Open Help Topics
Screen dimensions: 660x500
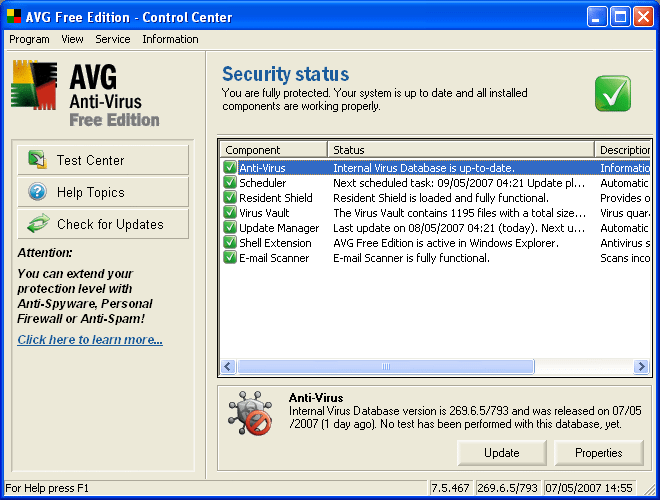[x=103, y=192]
